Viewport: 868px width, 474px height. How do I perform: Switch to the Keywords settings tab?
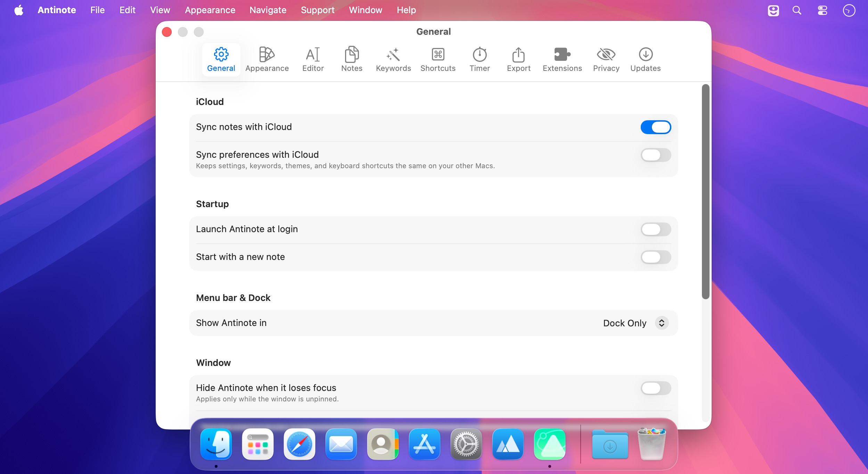[x=393, y=59]
